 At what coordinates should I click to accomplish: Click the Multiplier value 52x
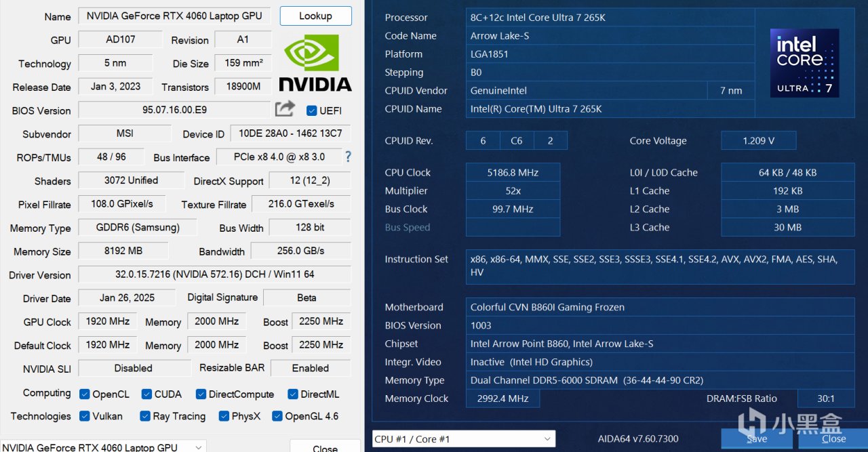pos(513,191)
